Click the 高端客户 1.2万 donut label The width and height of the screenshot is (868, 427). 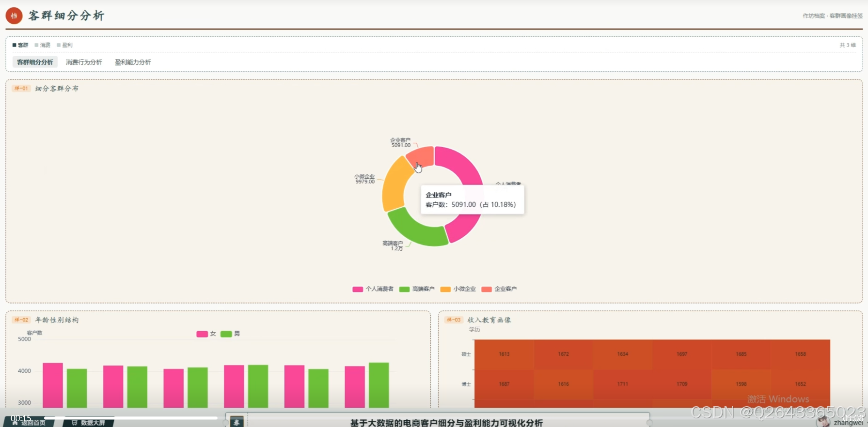pyautogui.click(x=393, y=245)
